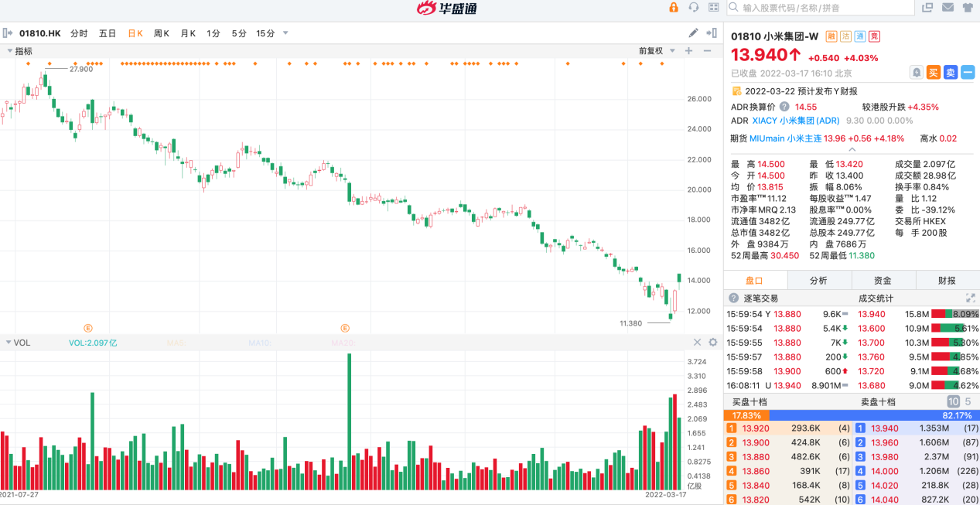
Task: Expand the 指标 indicator menu
Action: tap(20, 51)
